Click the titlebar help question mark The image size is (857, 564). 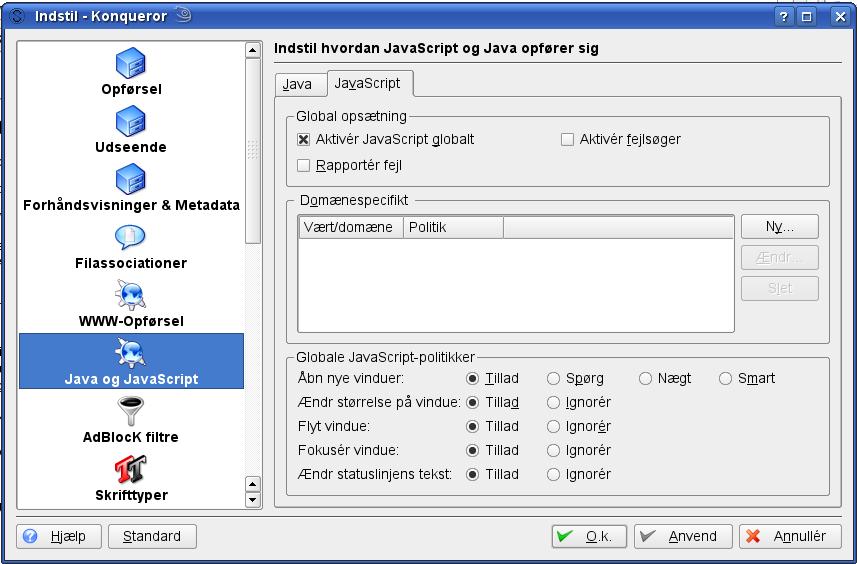click(x=784, y=16)
